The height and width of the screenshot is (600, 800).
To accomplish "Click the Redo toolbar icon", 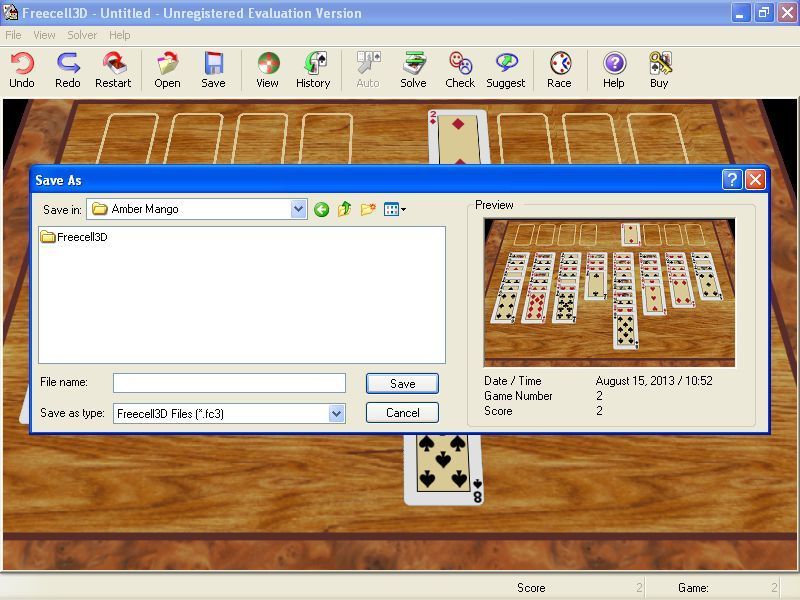I will [x=67, y=70].
